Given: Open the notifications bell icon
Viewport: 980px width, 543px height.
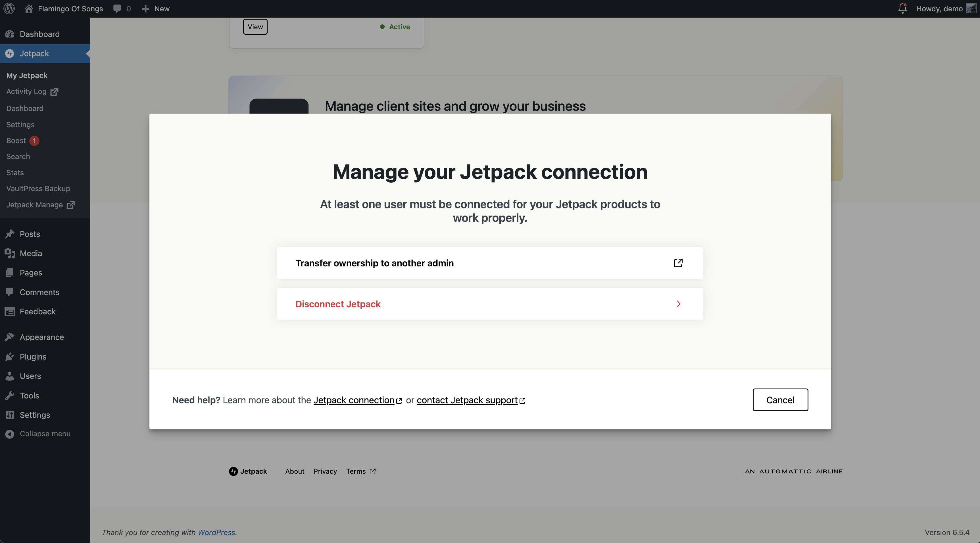Looking at the screenshot, I should tap(902, 8).
